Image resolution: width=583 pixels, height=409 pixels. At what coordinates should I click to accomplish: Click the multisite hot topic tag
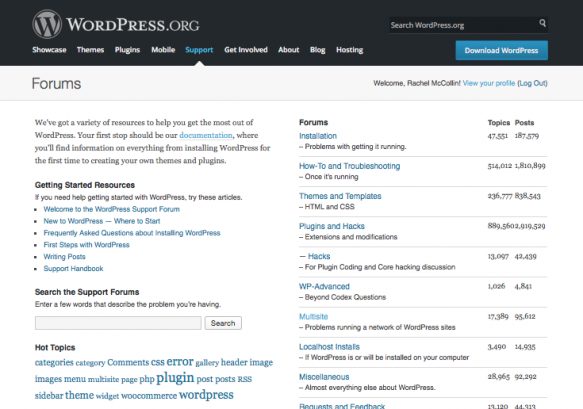click(103, 380)
